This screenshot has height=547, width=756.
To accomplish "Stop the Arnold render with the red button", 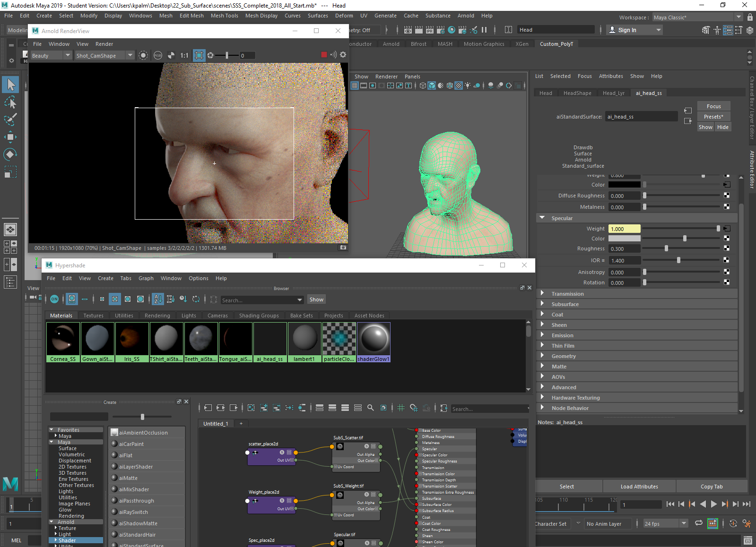I will (x=324, y=55).
